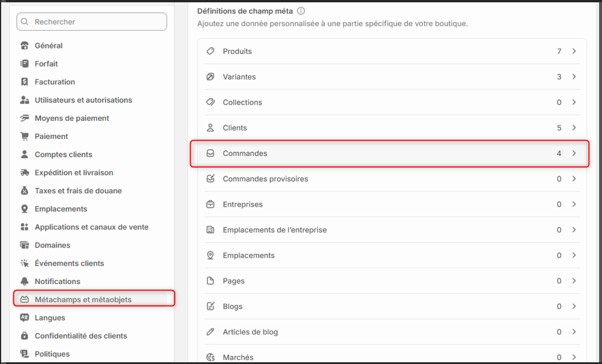
Task: Expand the Collections row chevron
Action: [x=574, y=102]
